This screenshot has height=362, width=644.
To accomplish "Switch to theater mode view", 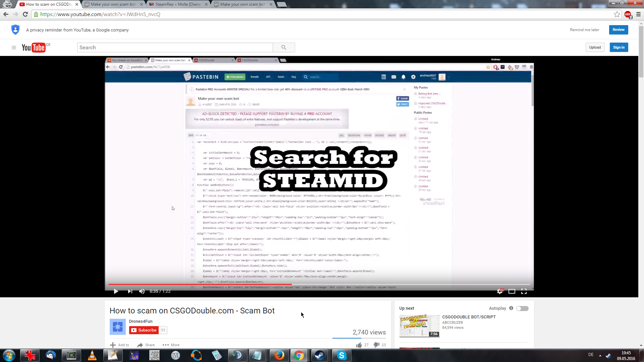I will pos(512,291).
